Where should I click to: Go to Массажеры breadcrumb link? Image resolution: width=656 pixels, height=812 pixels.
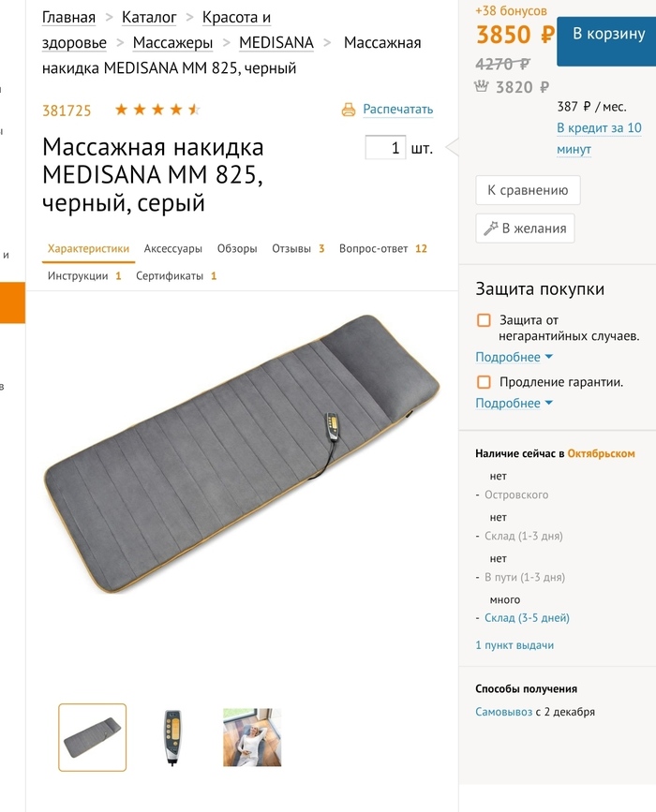click(172, 42)
